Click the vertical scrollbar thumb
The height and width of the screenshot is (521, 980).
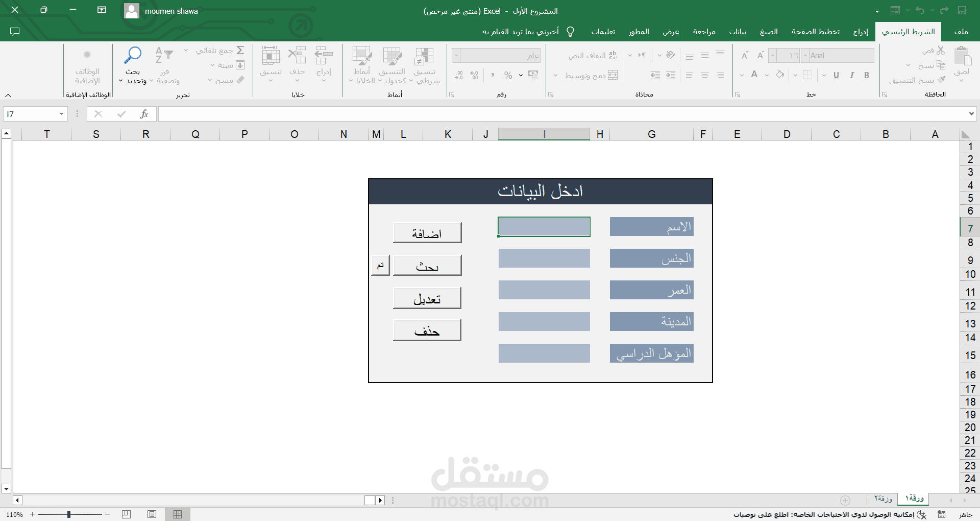[x=6, y=304]
